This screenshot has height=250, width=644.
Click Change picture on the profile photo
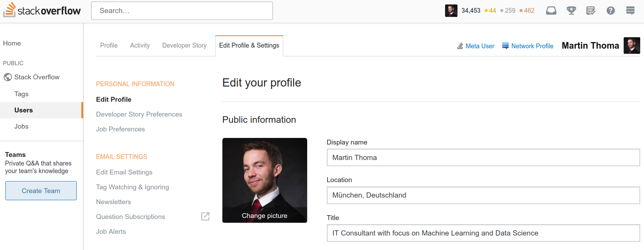pyautogui.click(x=264, y=215)
